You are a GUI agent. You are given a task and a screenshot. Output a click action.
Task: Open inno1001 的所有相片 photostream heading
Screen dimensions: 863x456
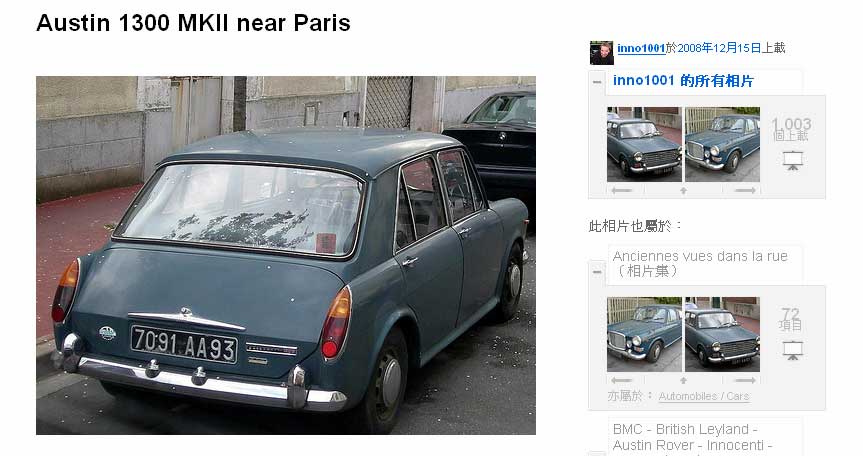(x=682, y=81)
